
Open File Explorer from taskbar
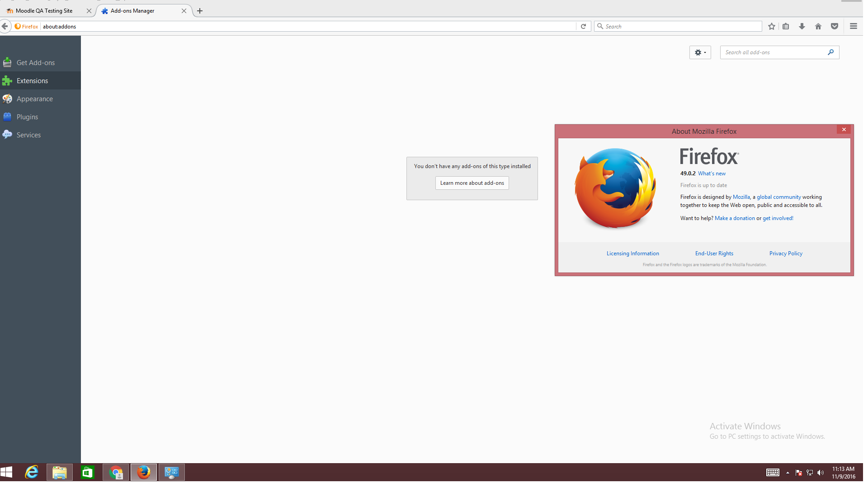[x=59, y=472]
